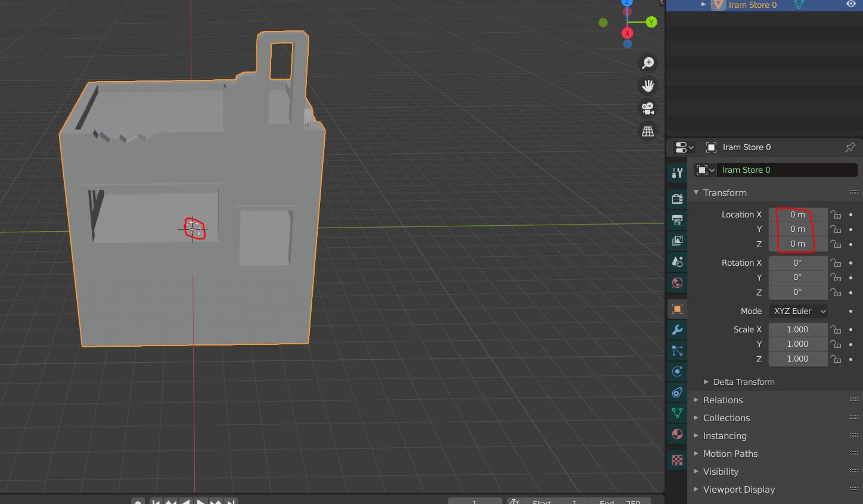863x504 pixels.
Task: Expand the Relations panel
Action: coord(696,400)
